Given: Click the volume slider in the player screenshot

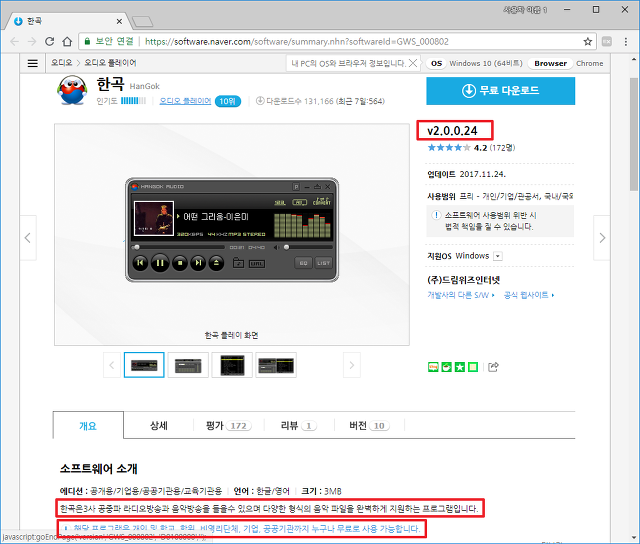Looking at the screenshot, I should [306, 247].
